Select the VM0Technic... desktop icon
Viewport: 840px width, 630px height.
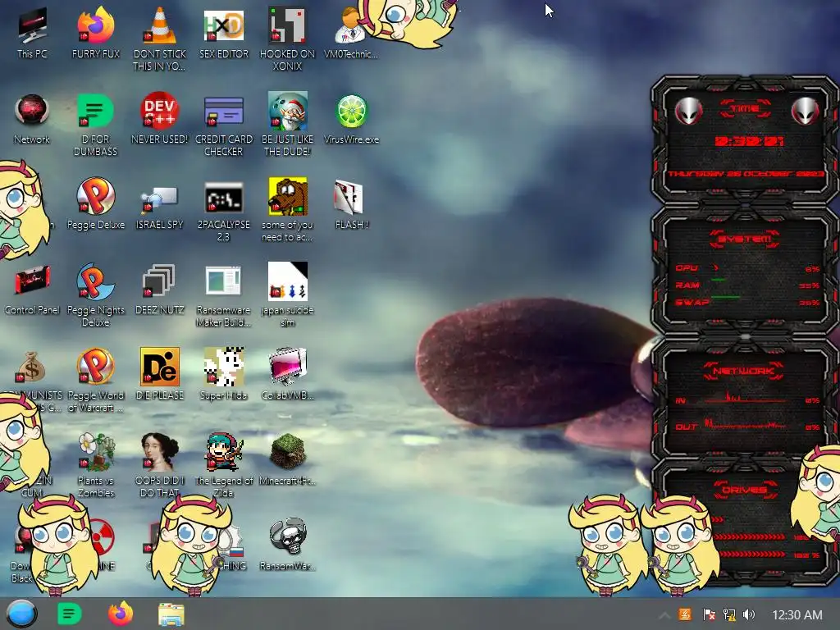(x=351, y=33)
